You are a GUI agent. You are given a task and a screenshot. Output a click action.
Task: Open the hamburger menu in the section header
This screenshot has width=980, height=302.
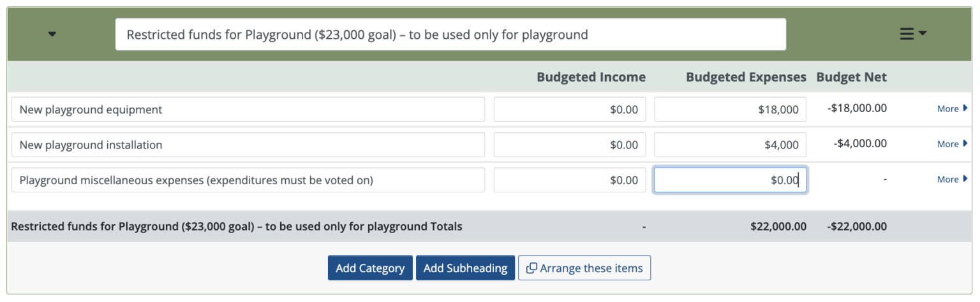pyautogui.click(x=912, y=34)
